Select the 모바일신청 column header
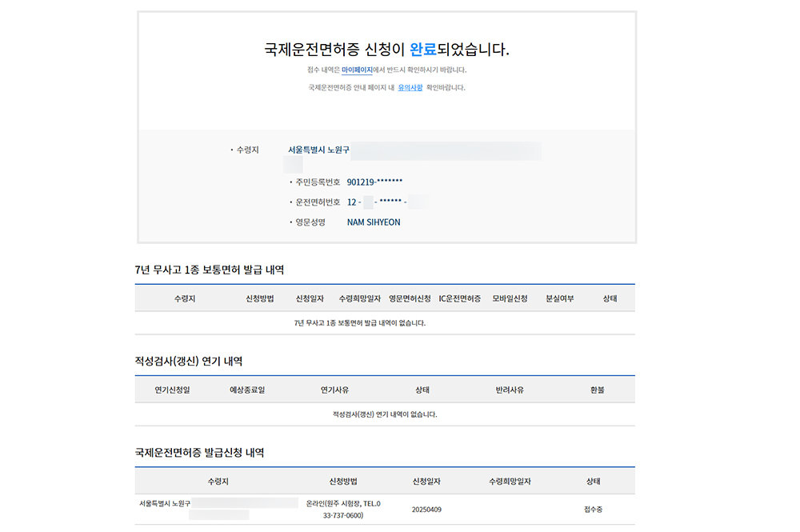The width and height of the screenshot is (800, 532). (510, 298)
